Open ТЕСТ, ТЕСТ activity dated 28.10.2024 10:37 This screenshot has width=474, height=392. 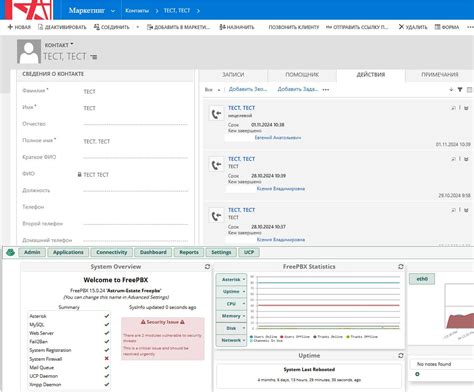click(x=241, y=210)
